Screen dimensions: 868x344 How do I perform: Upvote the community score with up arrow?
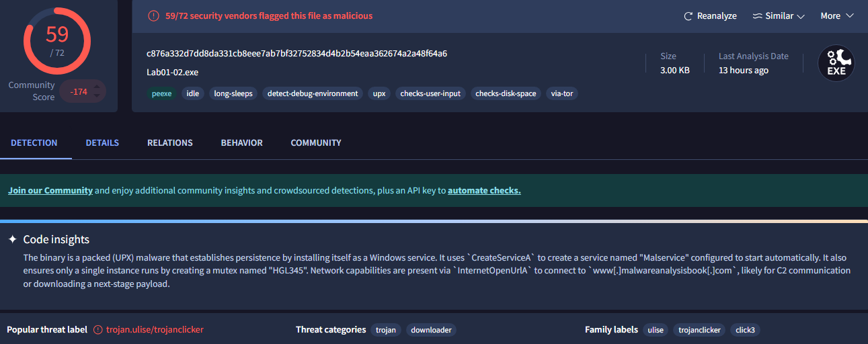pyautogui.click(x=97, y=85)
